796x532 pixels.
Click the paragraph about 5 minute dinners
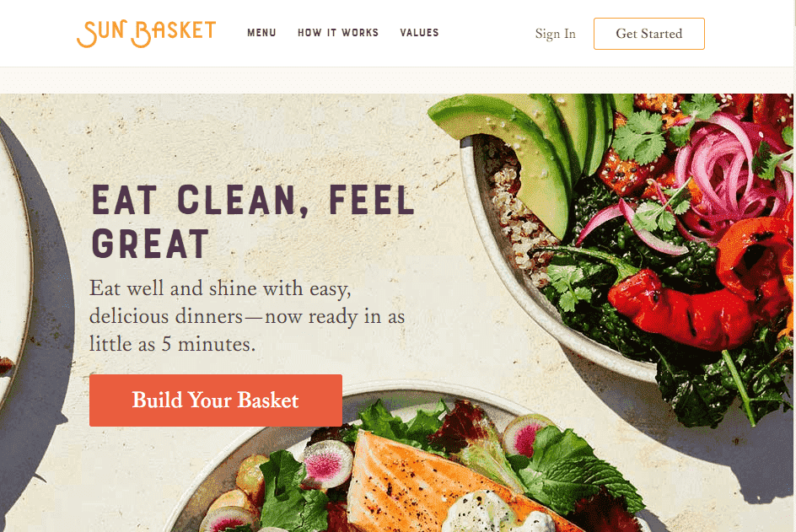(247, 316)
